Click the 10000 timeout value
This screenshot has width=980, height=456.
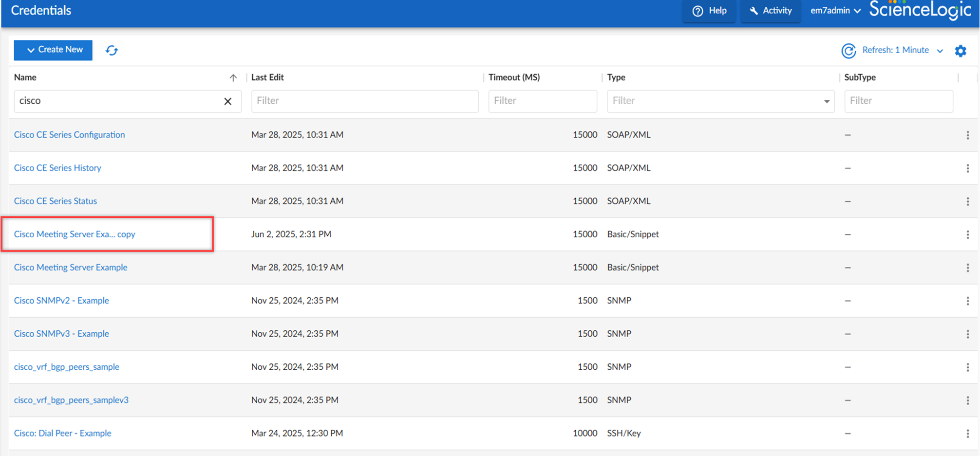point(585,433)
